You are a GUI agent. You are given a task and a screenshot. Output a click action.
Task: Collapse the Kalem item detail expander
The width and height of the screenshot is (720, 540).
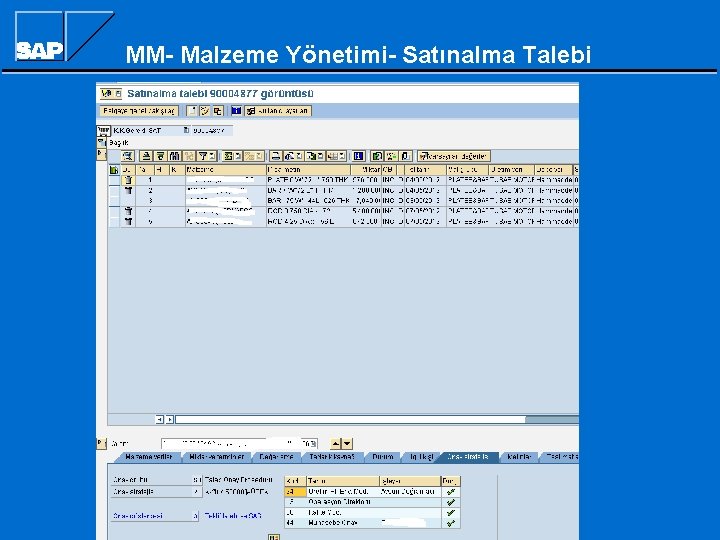pos(101,443)
